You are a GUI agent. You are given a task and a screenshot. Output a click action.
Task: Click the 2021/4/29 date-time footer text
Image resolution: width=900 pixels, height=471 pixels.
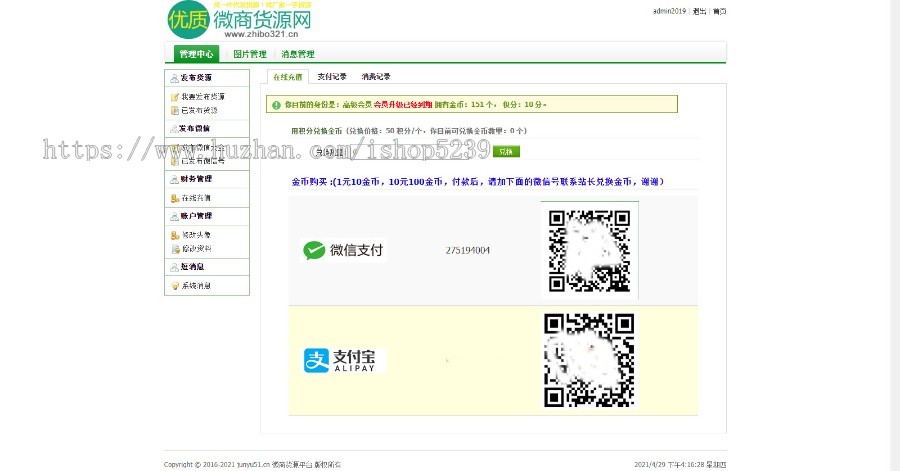pyautogui.click(x=680, y=465)
